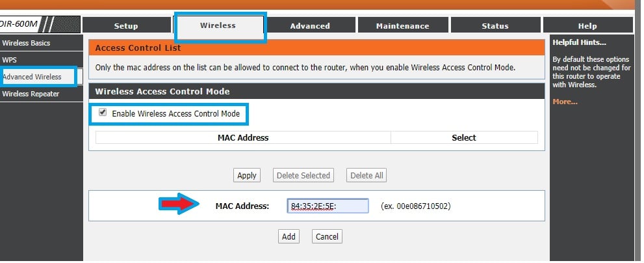Open the Advanced tab
Viewport: 644px width, 263px height.
[310, 26]
